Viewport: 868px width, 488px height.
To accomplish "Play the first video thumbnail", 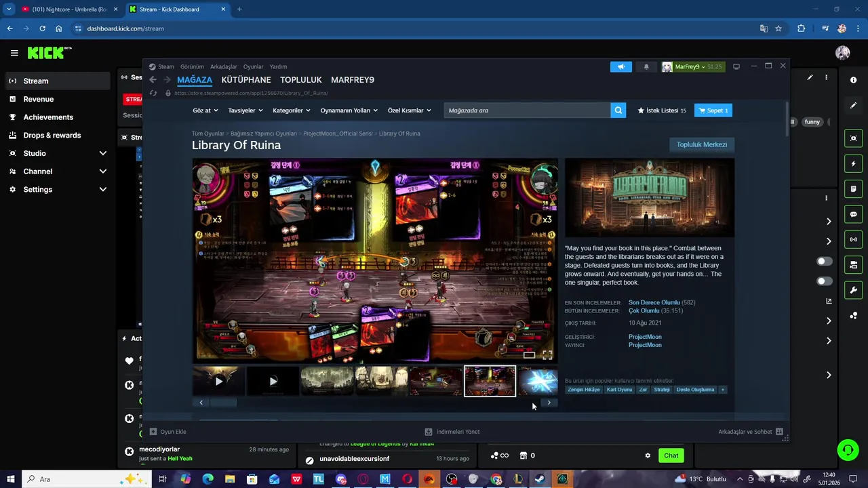I will [218, 381].
